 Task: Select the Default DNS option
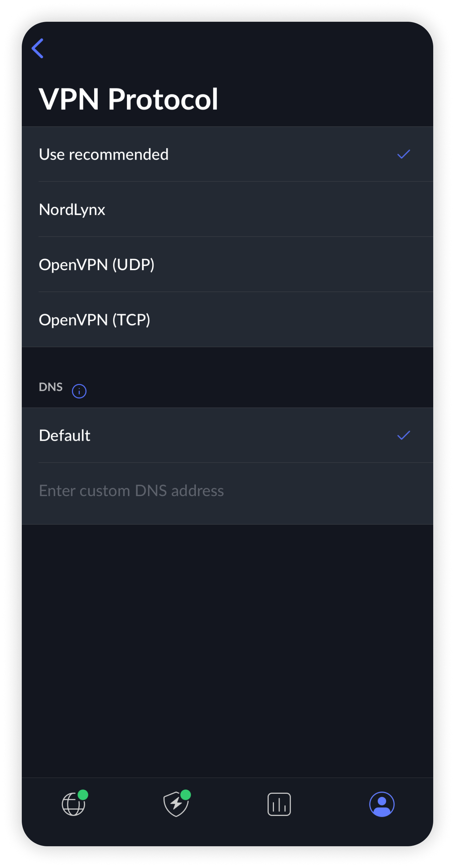[x=65, y=435]
